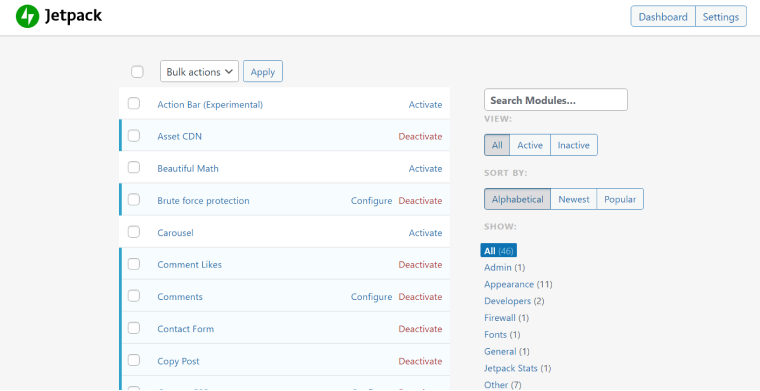Sort modules by Newest
Screen dimensions: 760x391
[x=574, y=199]
